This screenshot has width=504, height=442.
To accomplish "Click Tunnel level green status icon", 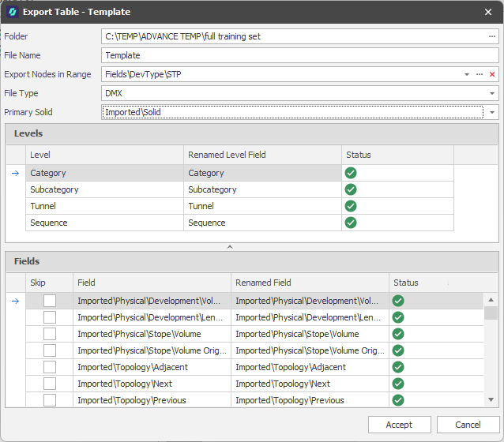I will 351,206.
